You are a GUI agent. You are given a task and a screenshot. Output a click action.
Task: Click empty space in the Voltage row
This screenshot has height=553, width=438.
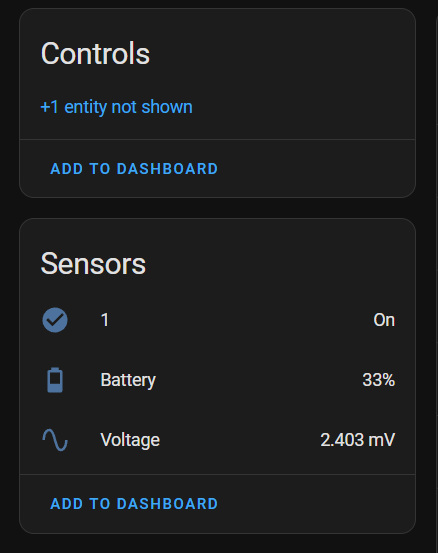pyautogui.click(x=240, y=440)
